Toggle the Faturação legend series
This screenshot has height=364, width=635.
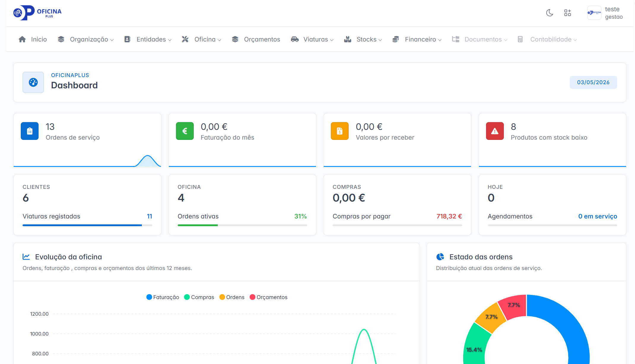point(163,297)
